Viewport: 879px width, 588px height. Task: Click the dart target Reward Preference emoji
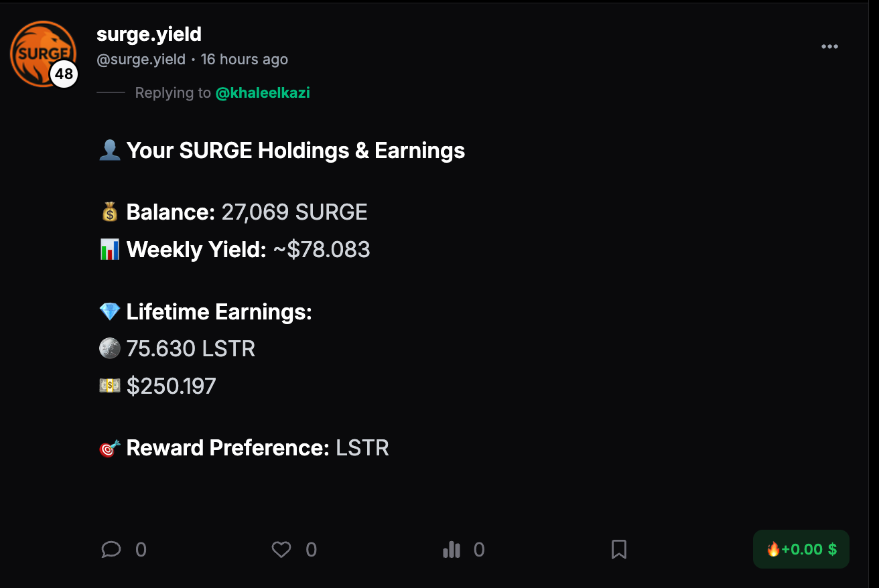click(x=110, y=448)
